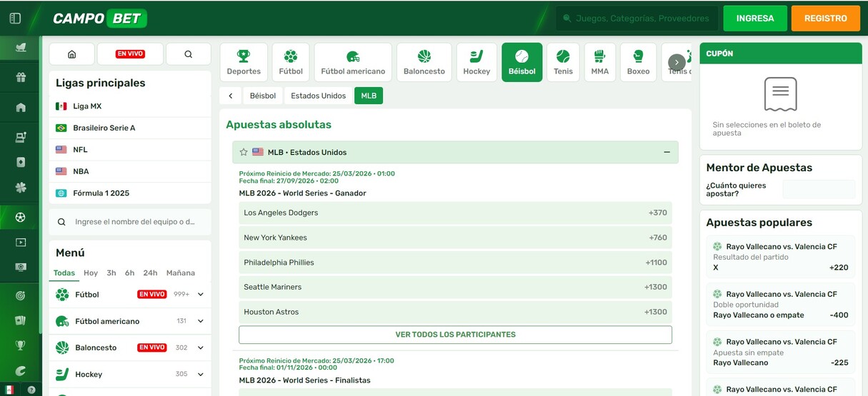Collapse the MLB Estados Unidos section
The width and height of the screenshot is (868, 396).
(667, 152)
